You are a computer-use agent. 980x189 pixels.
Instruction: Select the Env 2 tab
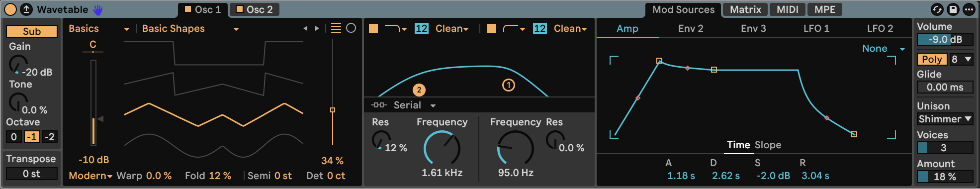[x=691, y=29]
